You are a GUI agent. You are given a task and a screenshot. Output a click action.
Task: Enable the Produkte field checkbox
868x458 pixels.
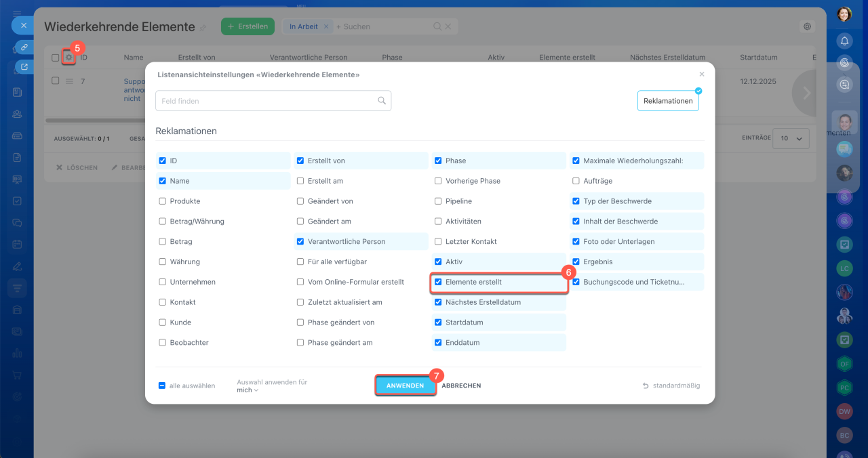tap(163, 201)
